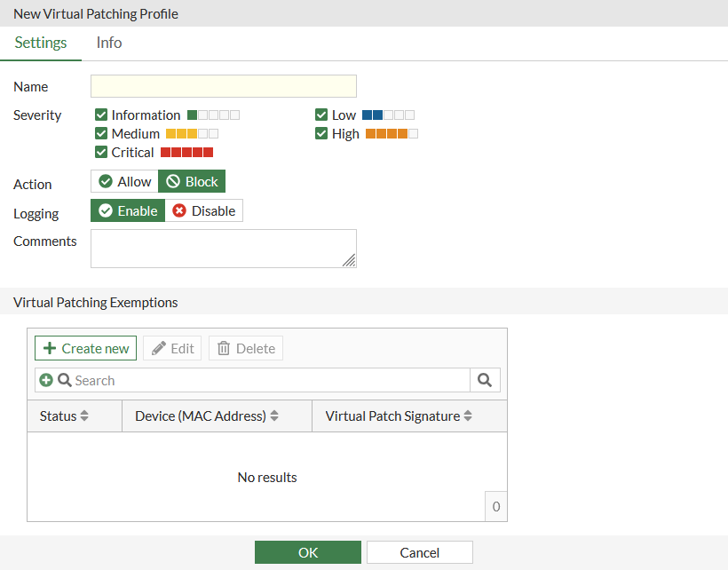Viewport: 728px width, 570px height.
Task: Click into the Name input field
Action: (224, 86)
